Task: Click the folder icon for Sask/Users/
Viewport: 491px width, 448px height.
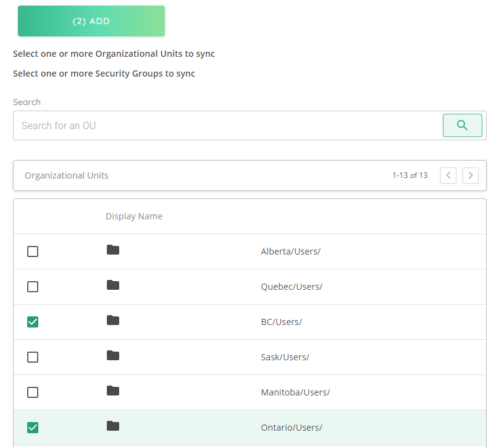Action: [113, 355]
